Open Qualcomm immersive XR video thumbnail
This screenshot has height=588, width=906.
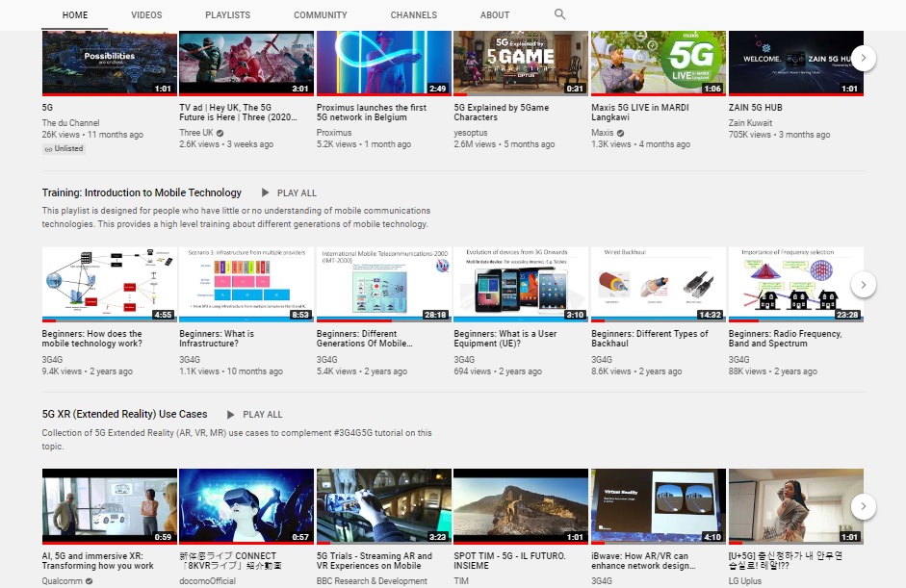click(x=109, y=506)
